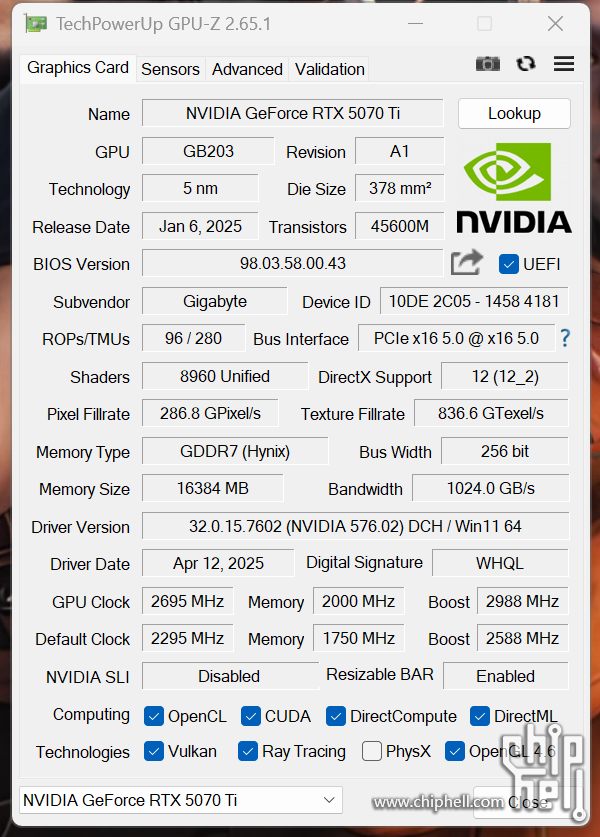
Task: Enable the PhysX checkbox
Action: point(372,751)
